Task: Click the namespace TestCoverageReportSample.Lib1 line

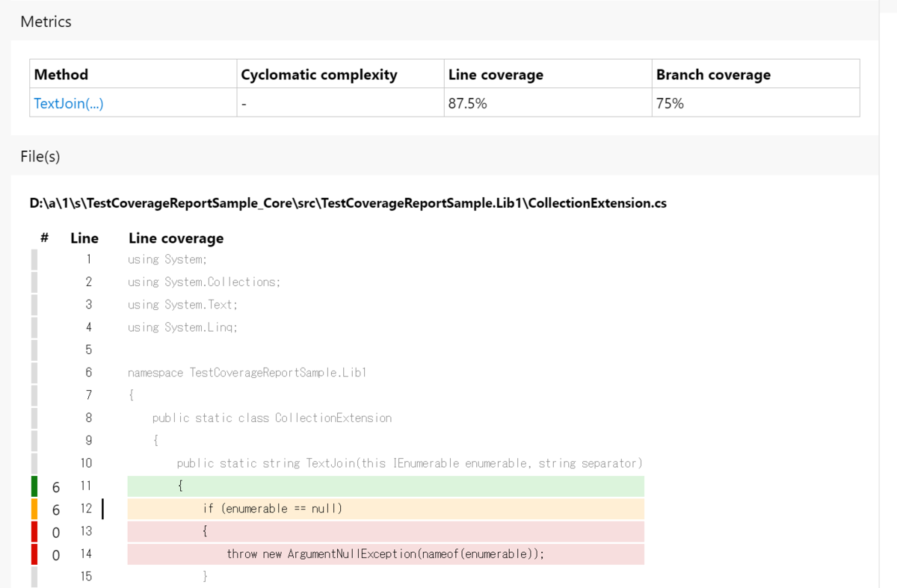Action: tap(247, 373)
